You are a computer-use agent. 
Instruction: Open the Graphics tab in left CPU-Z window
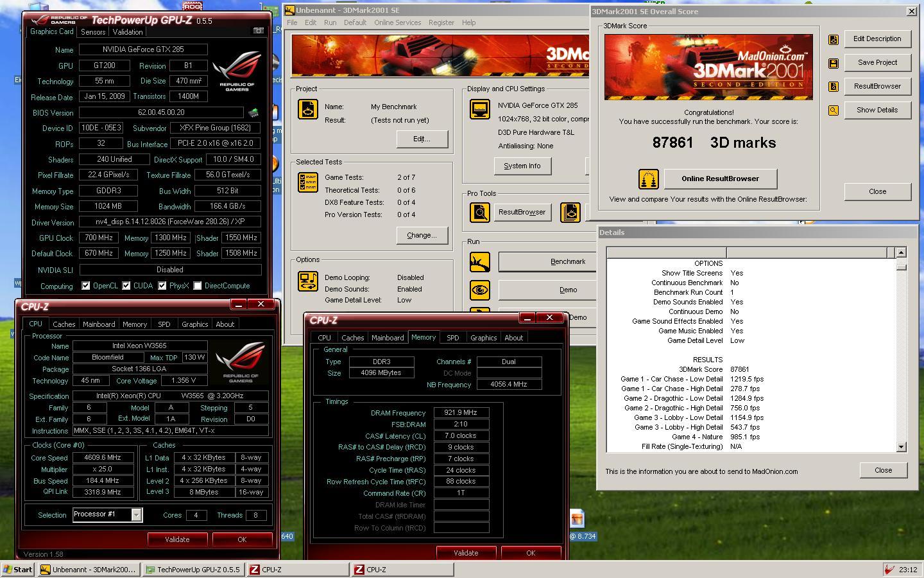point(195,324)
